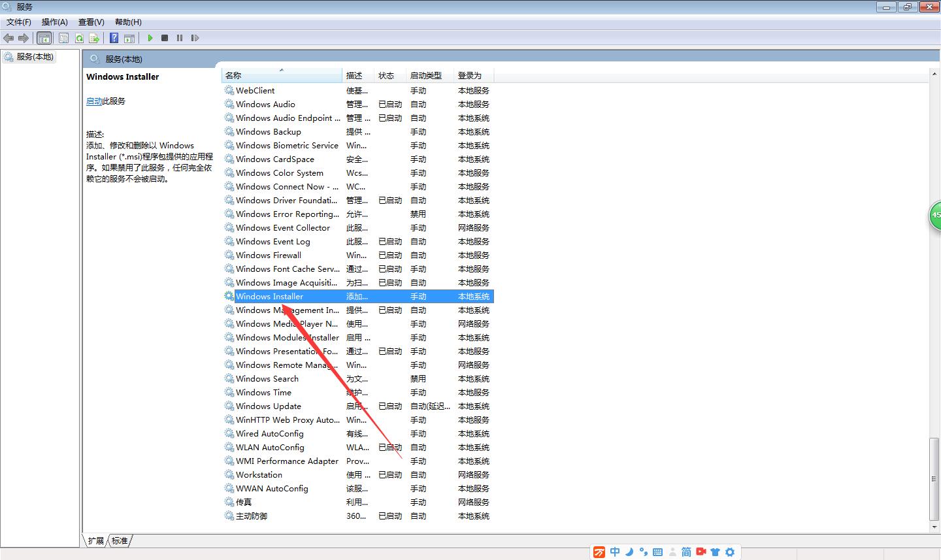Viewport: 941px width, 560px height.
Task: Open the IME soft keyboard icon
Action: pyautogui.click(x=657, y=552)
